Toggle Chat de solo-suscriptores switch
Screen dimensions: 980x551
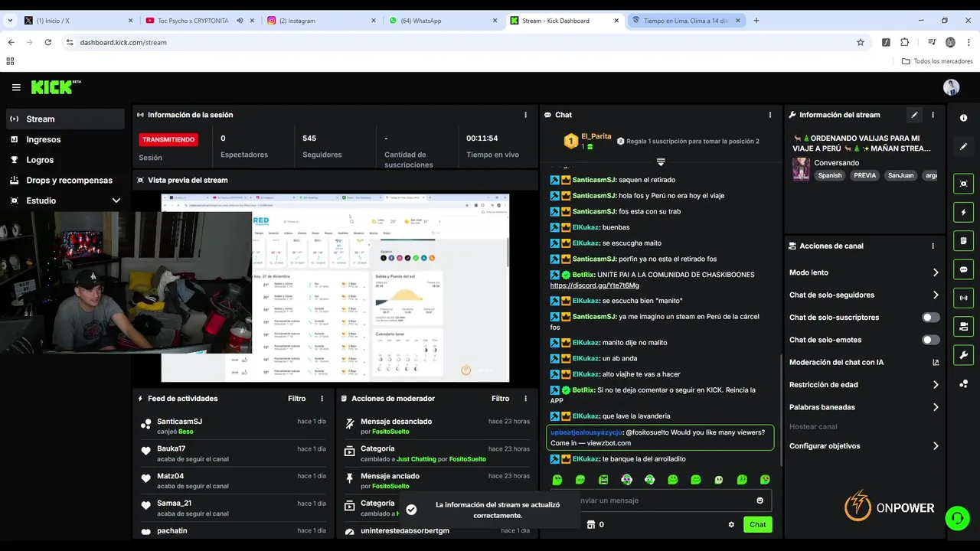pyautogui.click(x=930, y=318)
